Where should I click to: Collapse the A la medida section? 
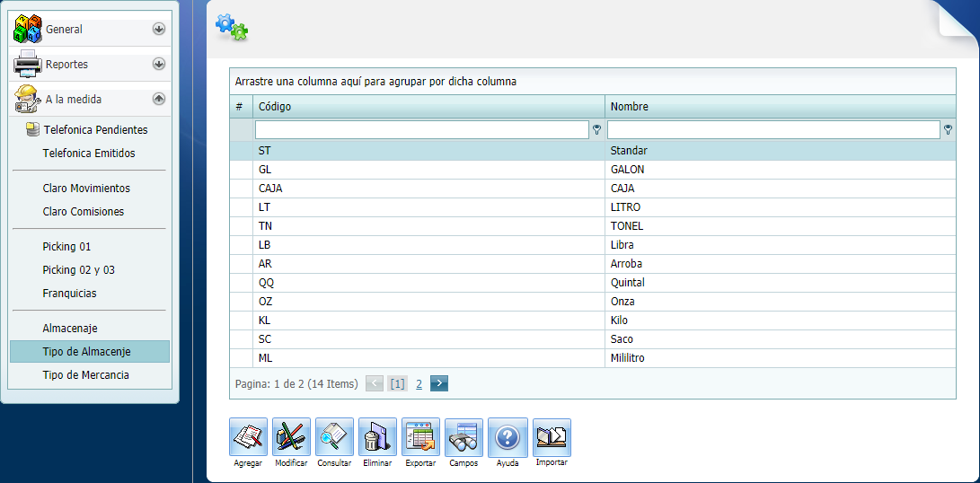[x=159, y=99]
